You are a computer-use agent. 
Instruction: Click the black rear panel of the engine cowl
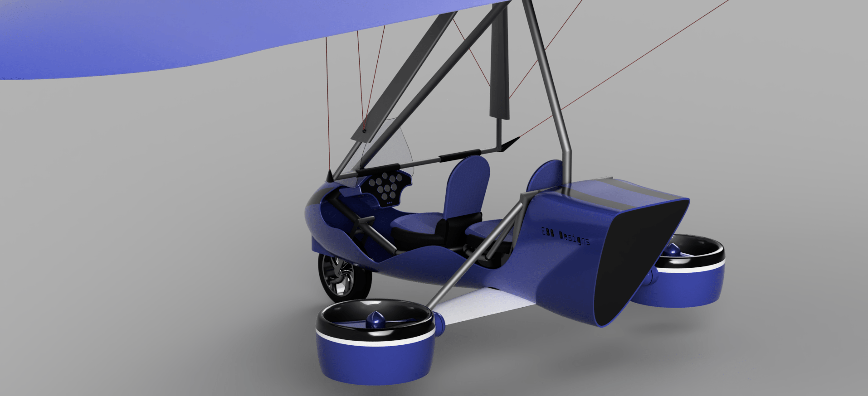639,263
